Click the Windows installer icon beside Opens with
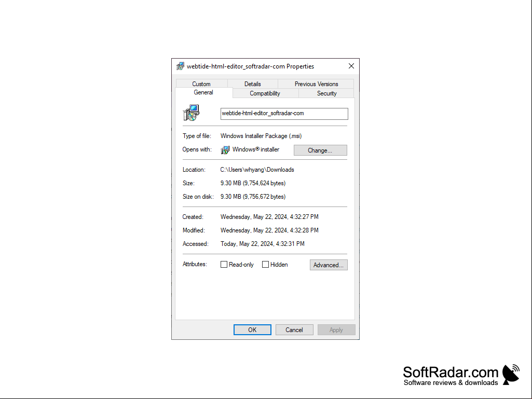The width and height of the screenshot is (532, 399). 225,149
